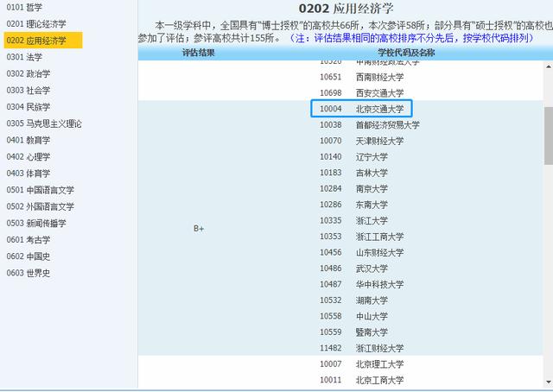553x392 pixels.
Task: Choose 0302 政治学 from list
Action: [29, 73]
